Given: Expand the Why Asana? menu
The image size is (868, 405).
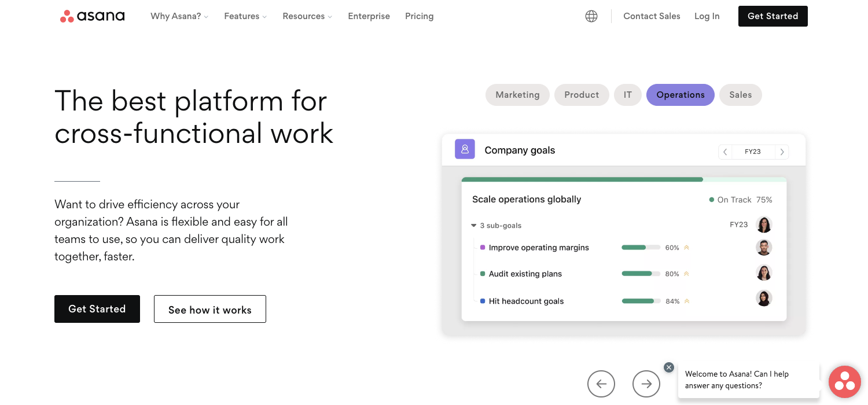Looking at the screenshot, I should (x=179, y=16).
